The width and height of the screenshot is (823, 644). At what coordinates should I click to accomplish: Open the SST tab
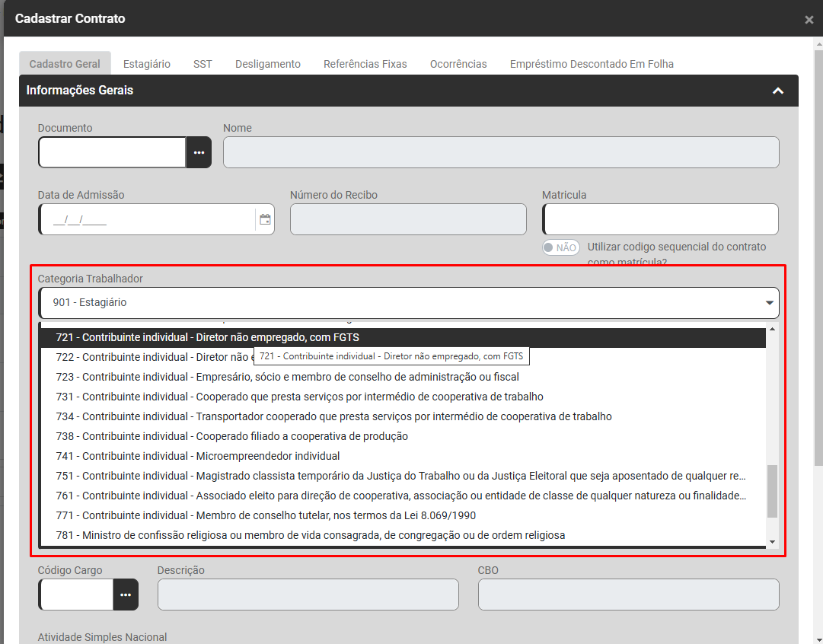point(203,64)
